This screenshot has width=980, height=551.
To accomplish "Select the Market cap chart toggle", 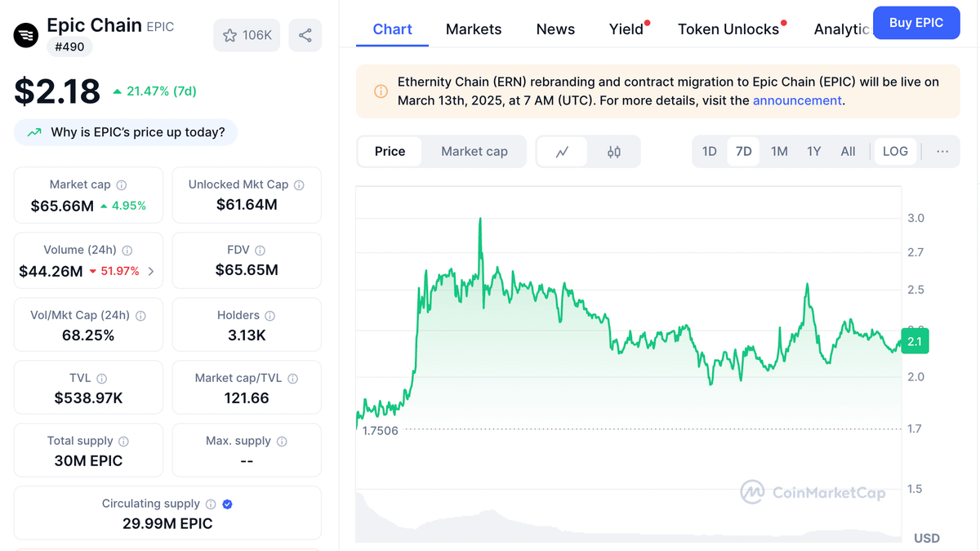I will pos(474,152).
